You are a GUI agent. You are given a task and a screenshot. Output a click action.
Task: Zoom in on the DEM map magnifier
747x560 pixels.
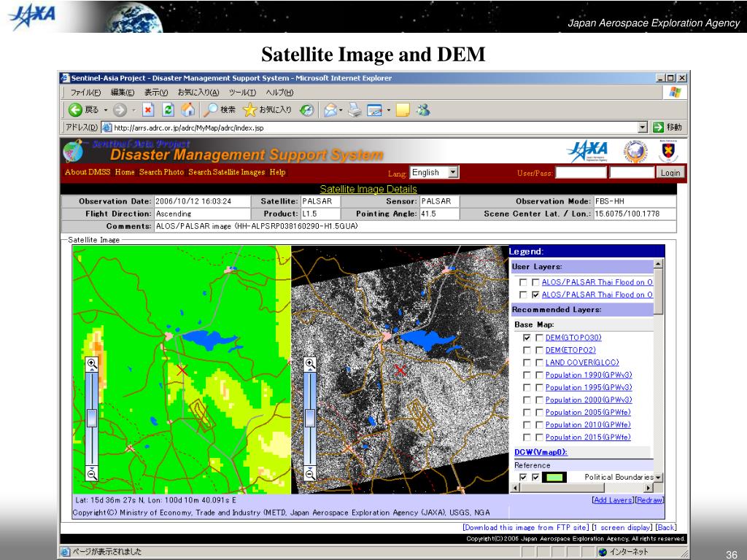[91, 364]
